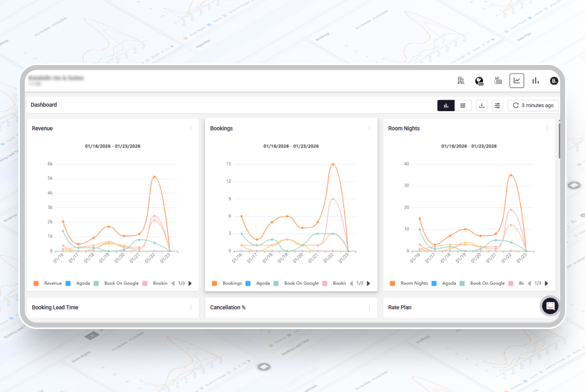585x392 pixels.
Task: Click 1/3 page indicator in Bookings legend
Action: point(360,283)
